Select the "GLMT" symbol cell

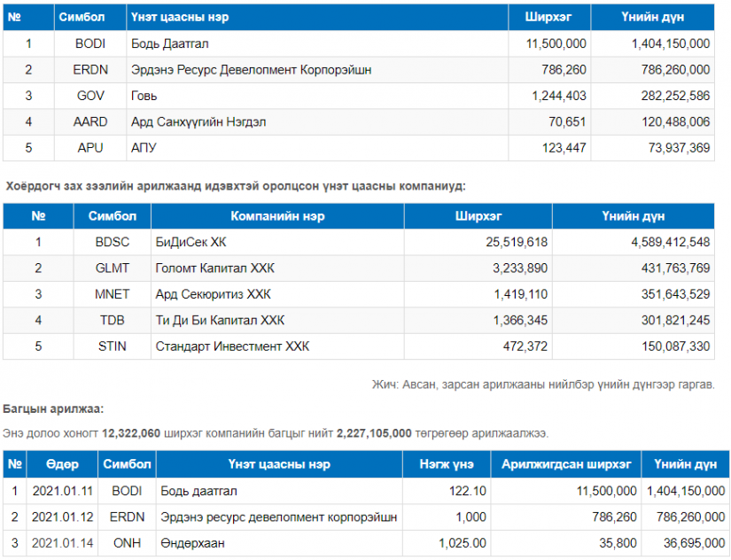click(113, 268)
